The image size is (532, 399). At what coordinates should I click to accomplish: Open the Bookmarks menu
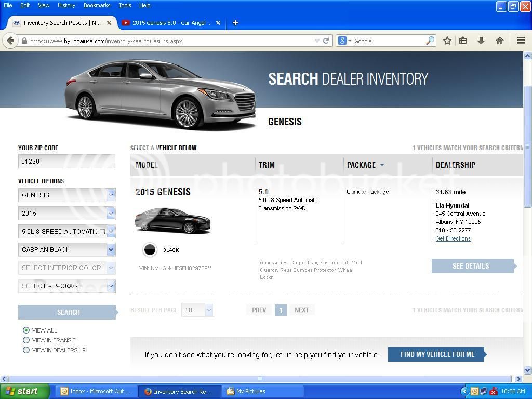tap(97, 5)
